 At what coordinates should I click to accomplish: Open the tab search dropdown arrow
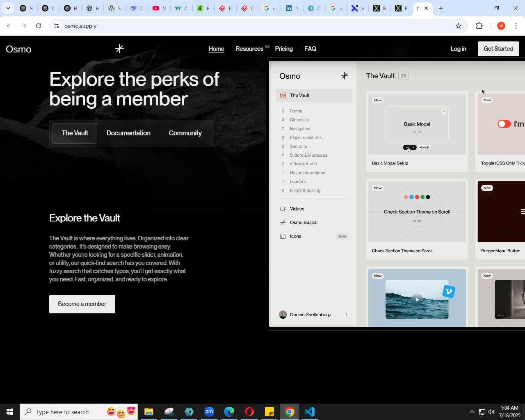8,8
